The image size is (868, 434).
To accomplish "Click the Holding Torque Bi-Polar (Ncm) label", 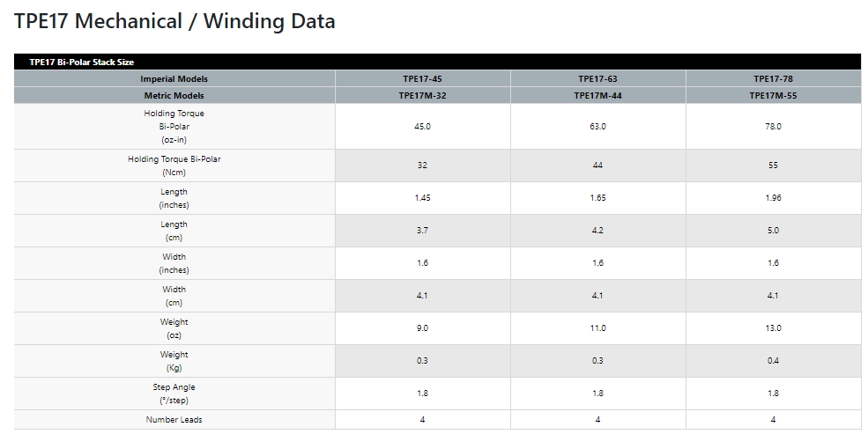I will 174,166.
